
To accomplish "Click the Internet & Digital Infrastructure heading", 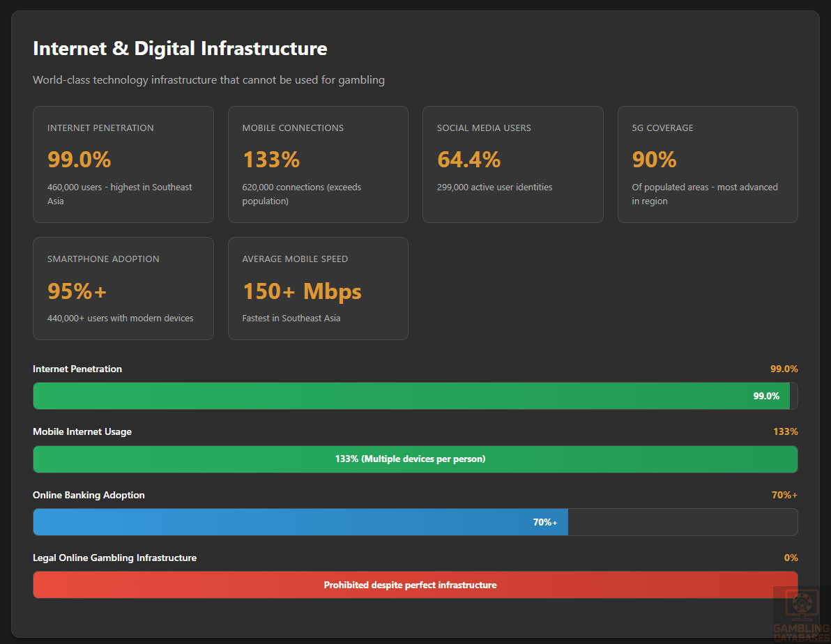I will point(180,48).
